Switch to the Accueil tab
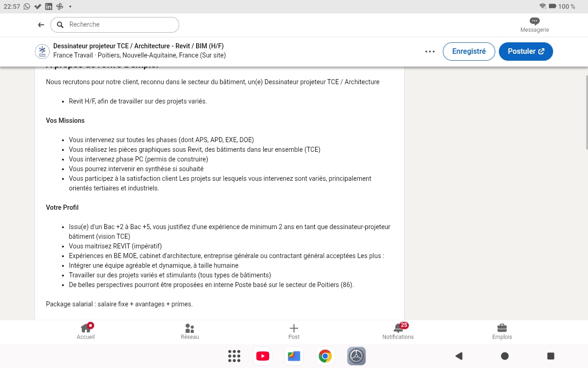This screenshot has width=588, height=368. point(85,331)
